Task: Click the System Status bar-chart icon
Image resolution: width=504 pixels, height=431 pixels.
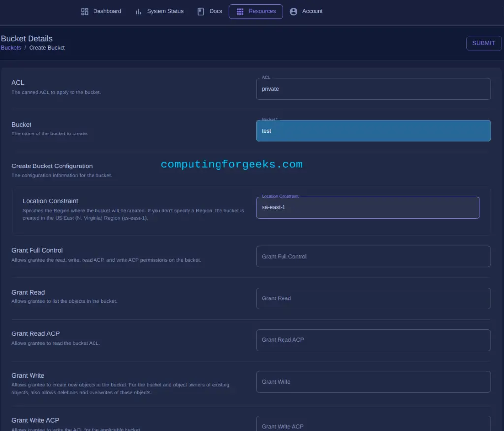Action: click(138, 12)
